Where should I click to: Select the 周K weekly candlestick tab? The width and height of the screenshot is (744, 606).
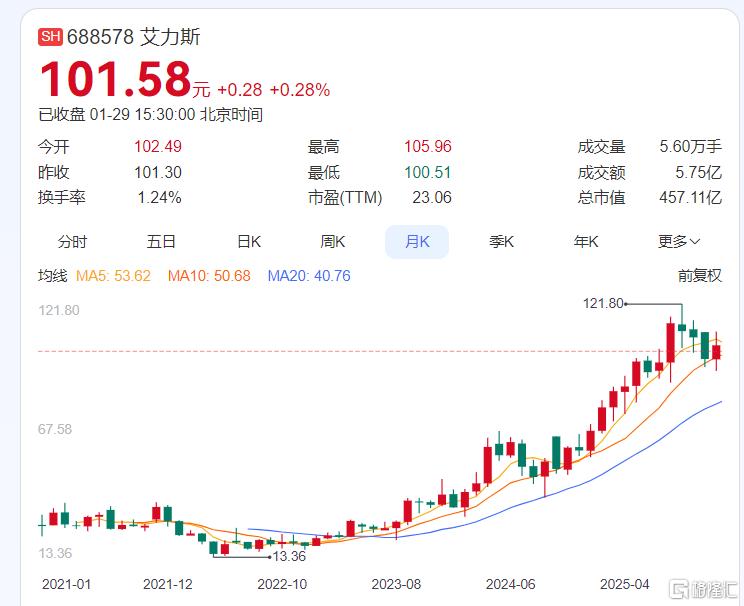(x=333, y=242)
